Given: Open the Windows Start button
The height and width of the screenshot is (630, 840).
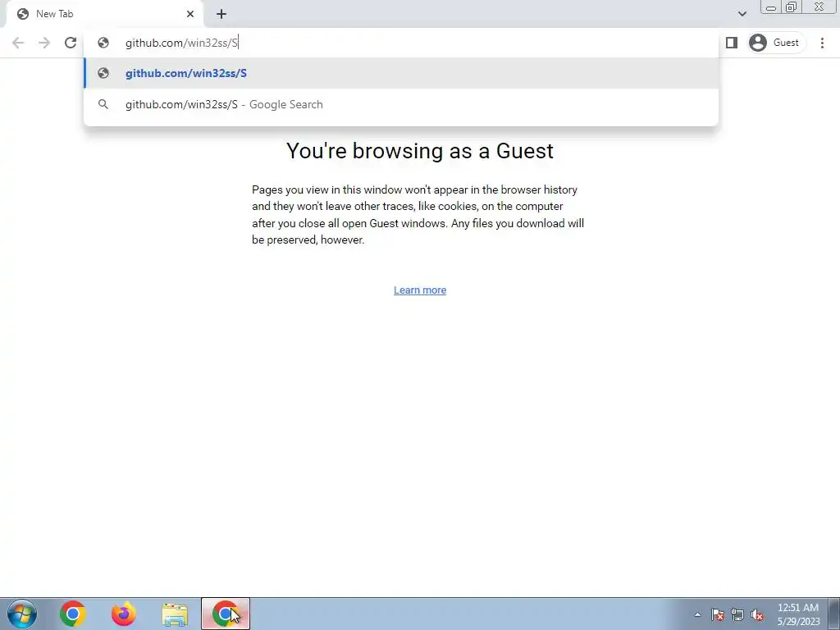Looking at the screenshot, I should pyautogui.click(x=22, y=614).
